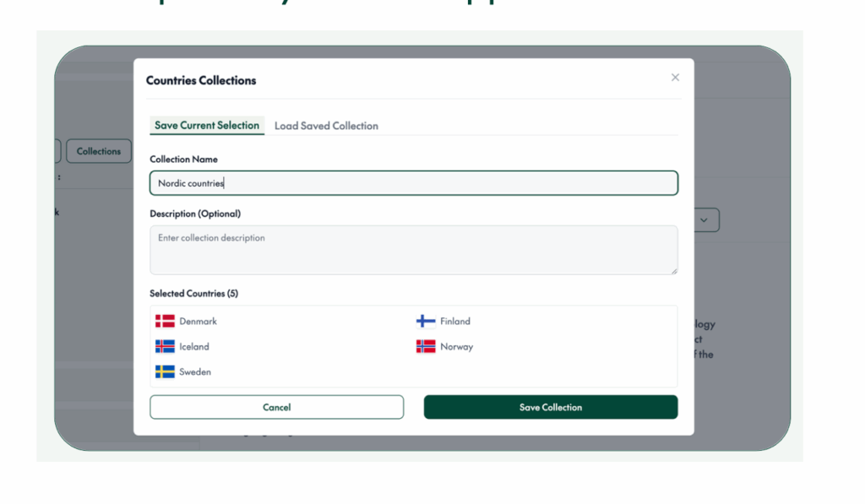Click the Sweden flag icon

165,372
